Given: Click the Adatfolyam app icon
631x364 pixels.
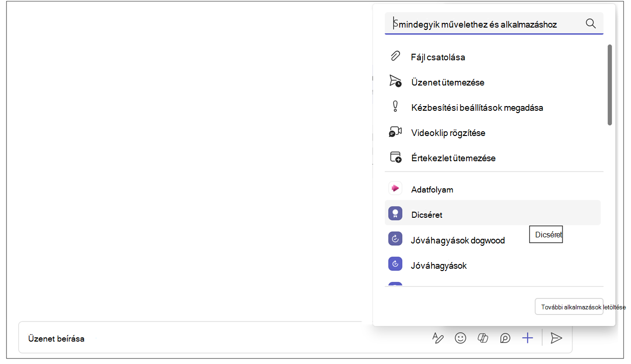Looking at the screenshot, I should coord(395,189).
